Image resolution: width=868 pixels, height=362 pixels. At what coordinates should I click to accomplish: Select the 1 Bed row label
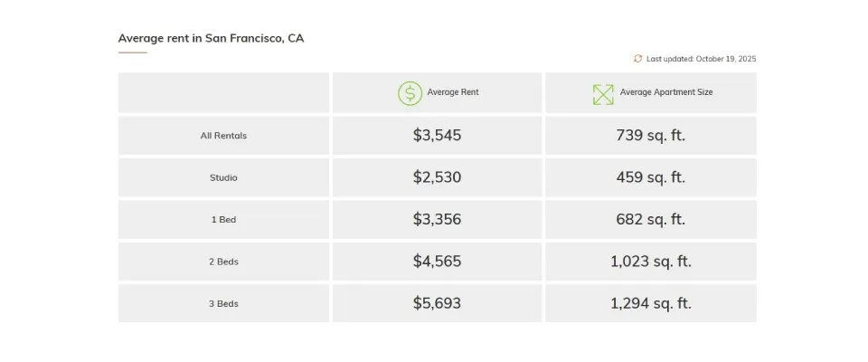[223, 220]
